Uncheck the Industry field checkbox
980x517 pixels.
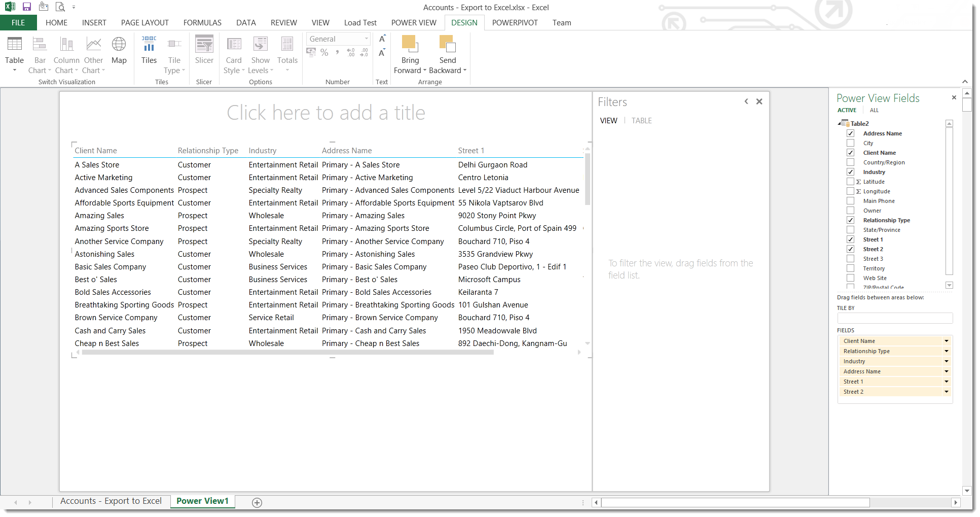click(850, 172)
